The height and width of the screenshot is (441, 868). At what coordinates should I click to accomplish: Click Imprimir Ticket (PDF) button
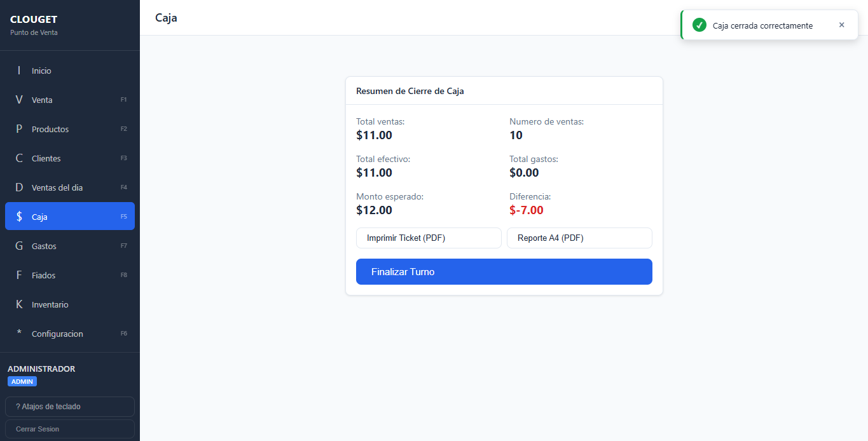(x=429, y=238)
